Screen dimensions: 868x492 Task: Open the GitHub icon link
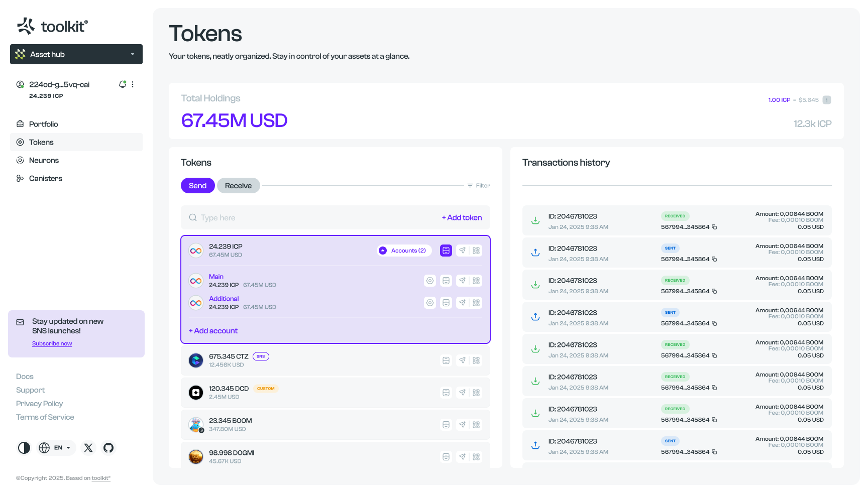click(108, 448)
